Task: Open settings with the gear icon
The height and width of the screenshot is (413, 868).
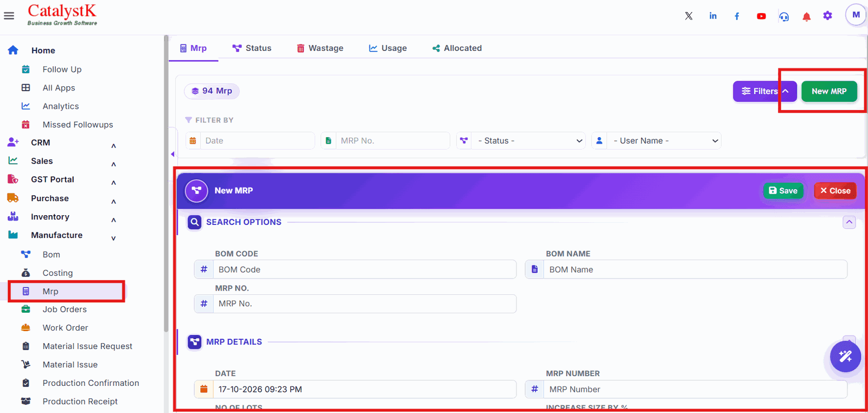Action: [x=827, y=16]
